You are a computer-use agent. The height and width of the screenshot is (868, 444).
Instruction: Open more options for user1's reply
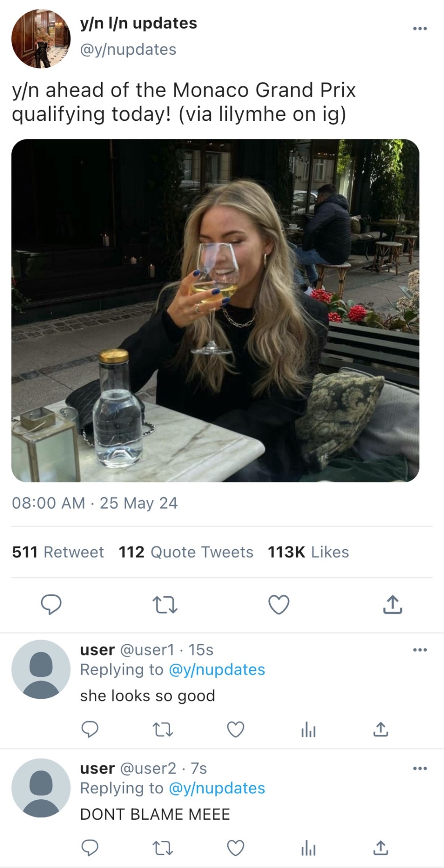(420, 650)
